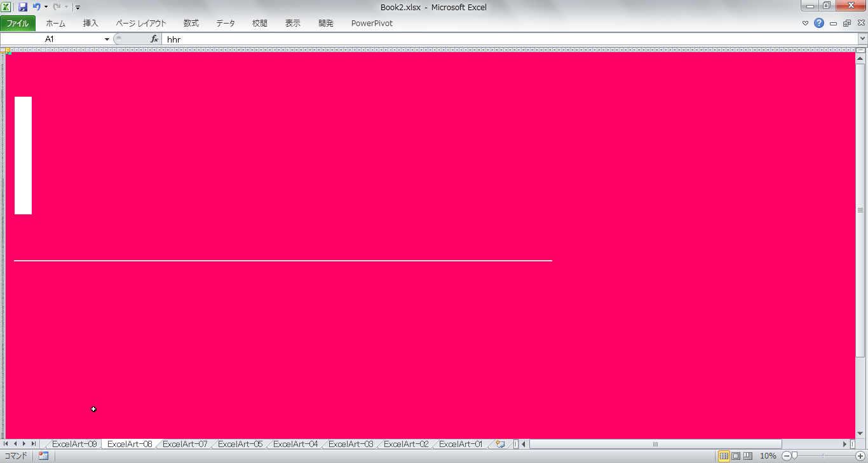This screenshot has width=868, height=463.
Task: Close the workbook window with inner X
Action: tap(860, 24)
